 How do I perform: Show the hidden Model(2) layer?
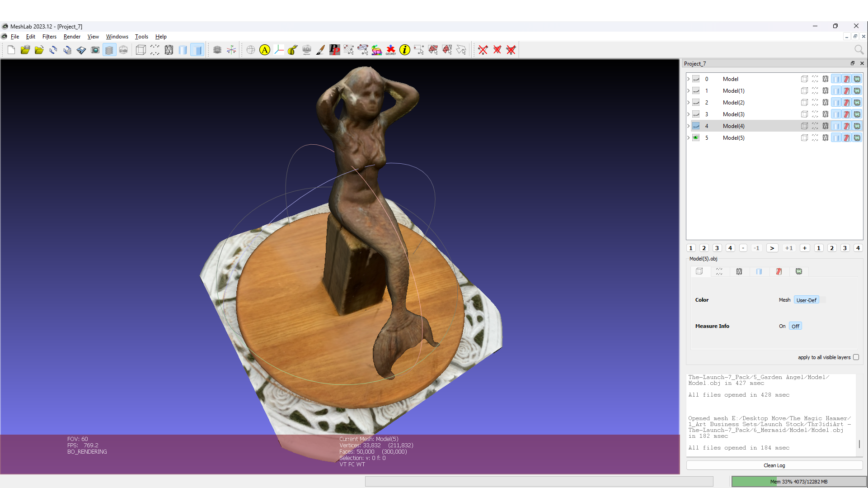(x=696, y=103)
